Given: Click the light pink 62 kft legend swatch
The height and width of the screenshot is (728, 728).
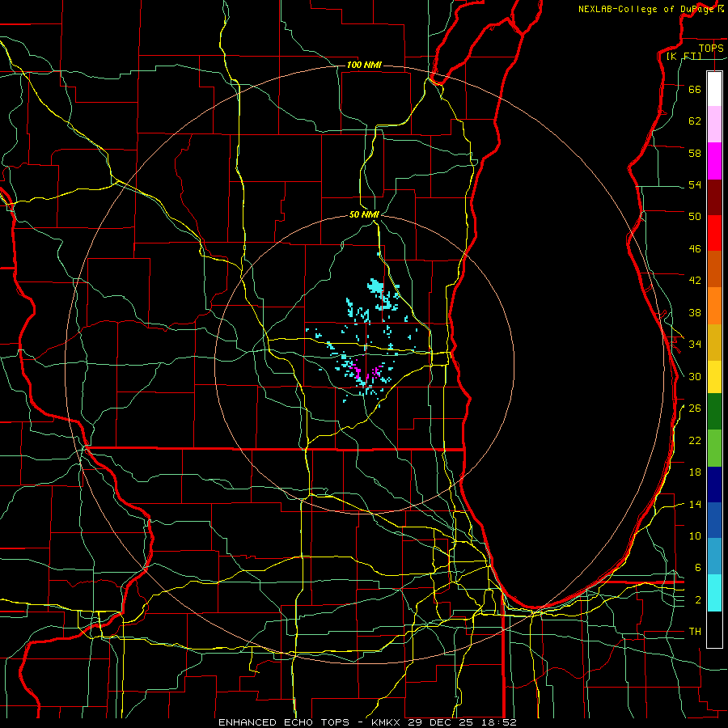Looking at the screenshot, I should pyautogui.click(x=714, y=125).
